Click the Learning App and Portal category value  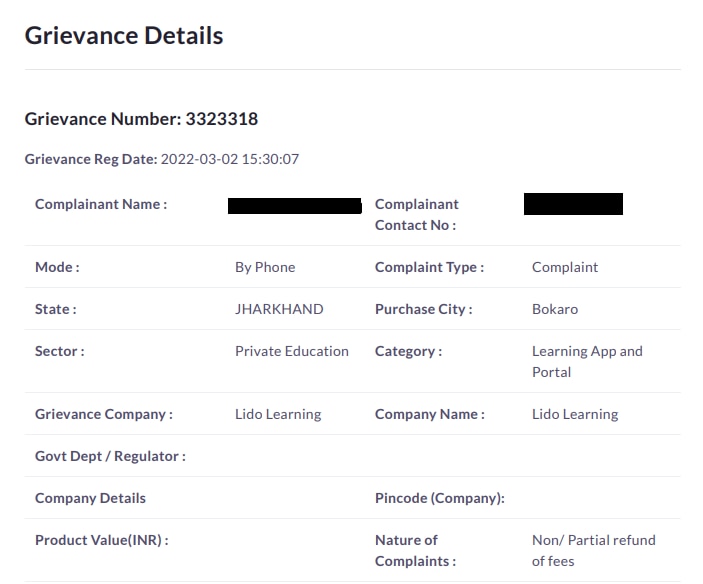click(587, 361)
